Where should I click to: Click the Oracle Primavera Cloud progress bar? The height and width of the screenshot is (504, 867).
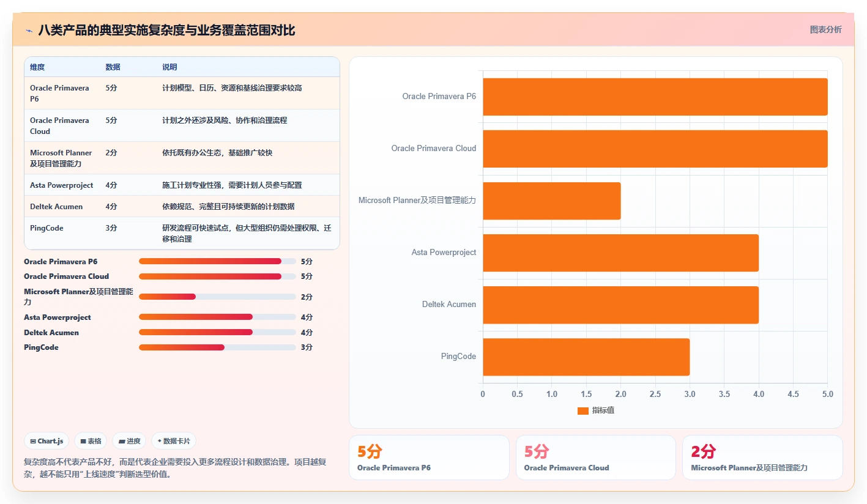217,276
